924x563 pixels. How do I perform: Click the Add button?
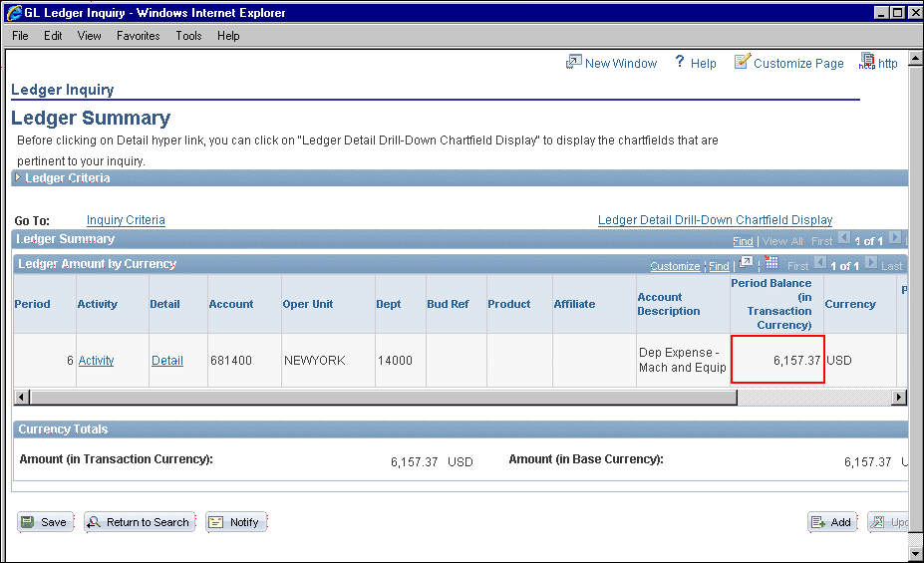(832, 522)
